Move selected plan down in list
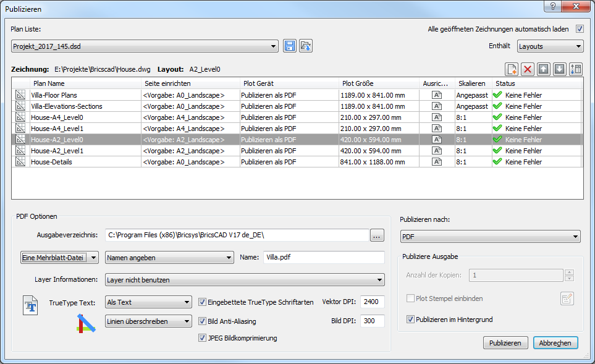The image size is (595, 364). tap(560, 69)
